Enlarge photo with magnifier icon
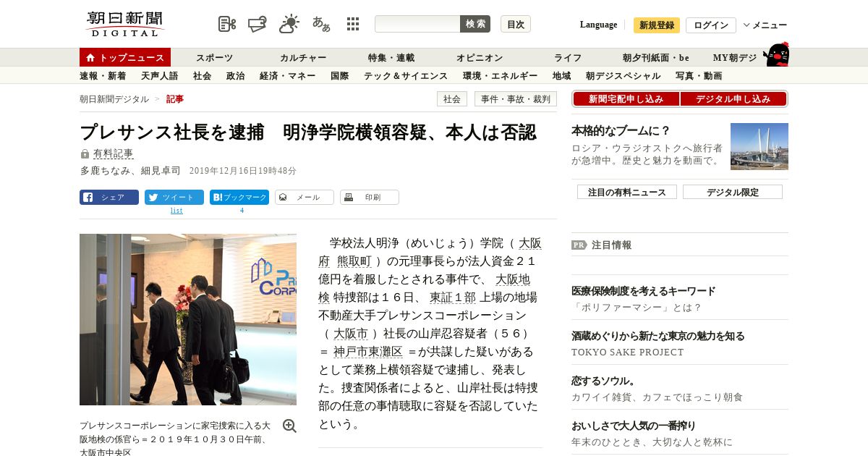This screenshot has width=868, height=456. (x=289, y=426)
